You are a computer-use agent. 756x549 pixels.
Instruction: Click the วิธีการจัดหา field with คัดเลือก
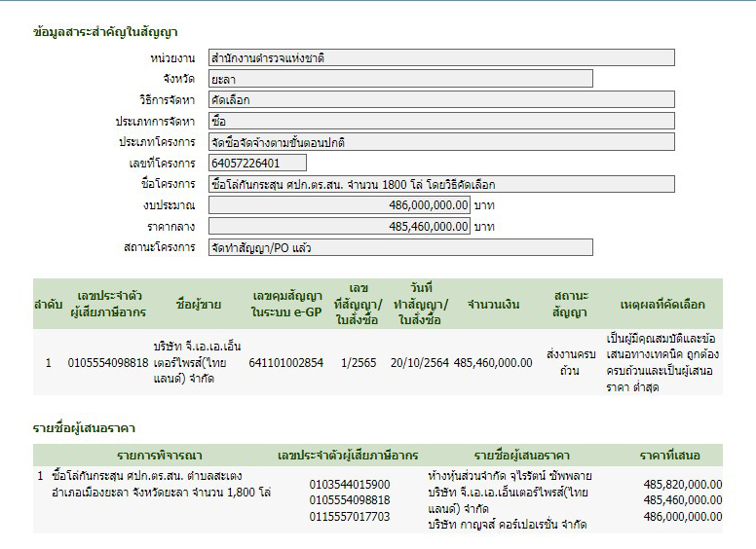(399, 99)
